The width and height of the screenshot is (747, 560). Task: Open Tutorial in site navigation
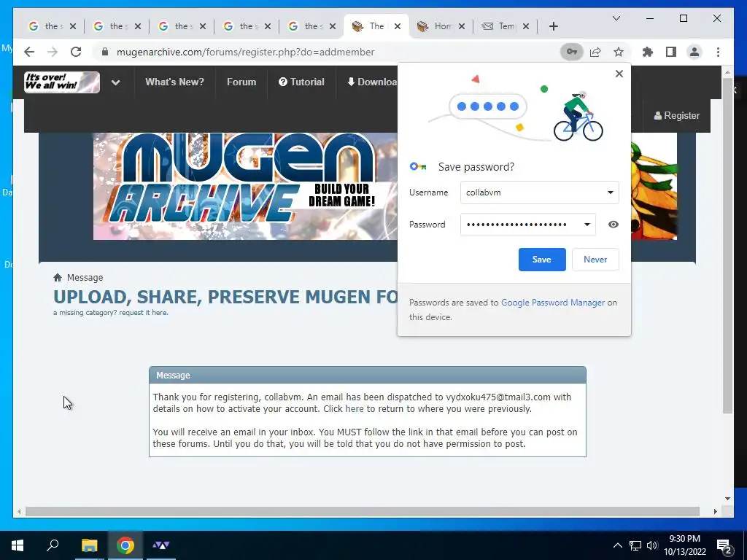point(301,82)
